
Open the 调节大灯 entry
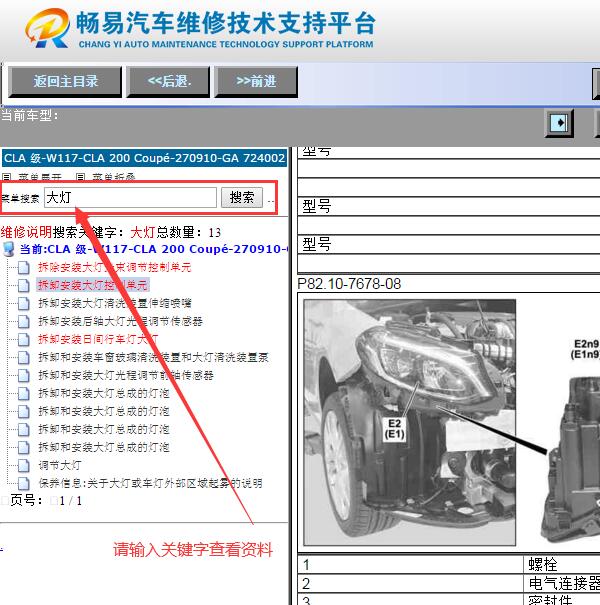[59, 465]
